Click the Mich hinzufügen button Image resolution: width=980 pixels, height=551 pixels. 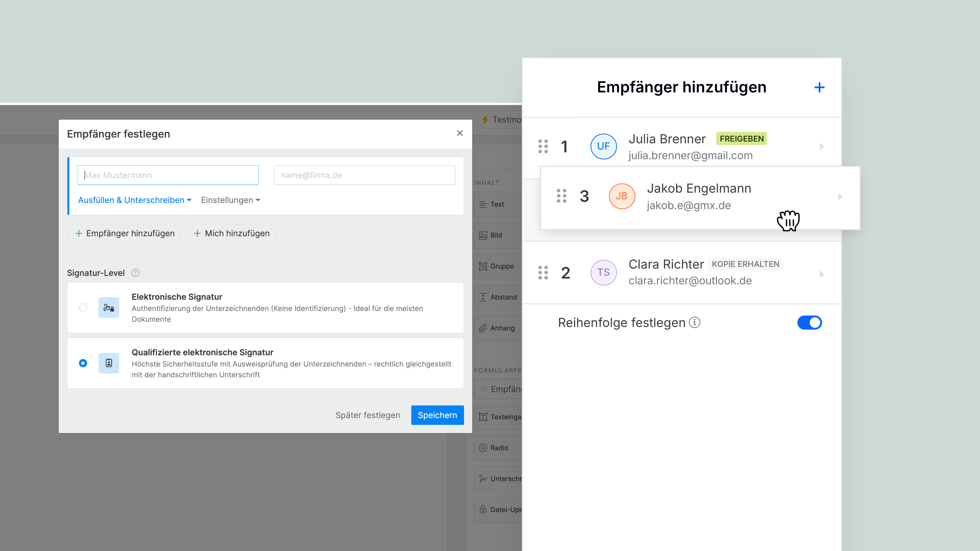[x=231, y=233]
